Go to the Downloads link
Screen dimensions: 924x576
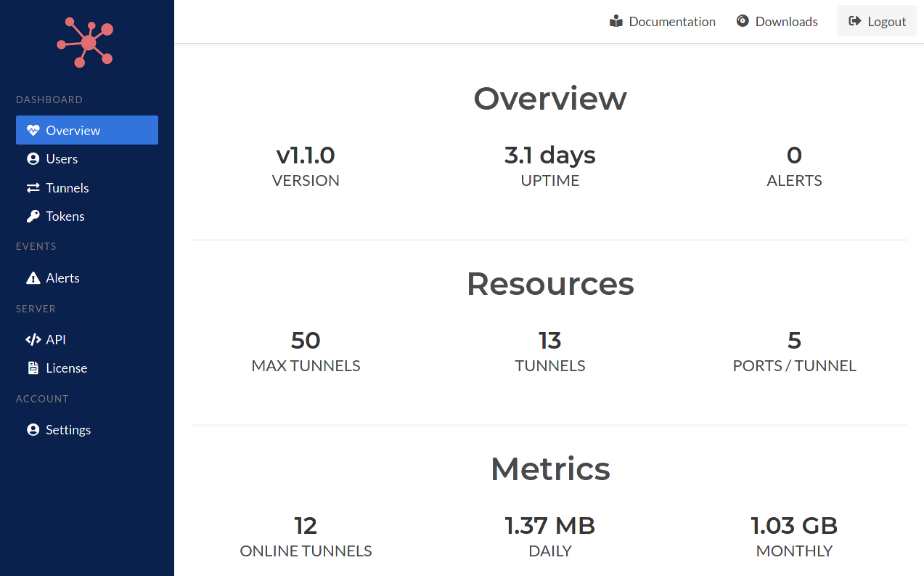[x=777, y=22]
